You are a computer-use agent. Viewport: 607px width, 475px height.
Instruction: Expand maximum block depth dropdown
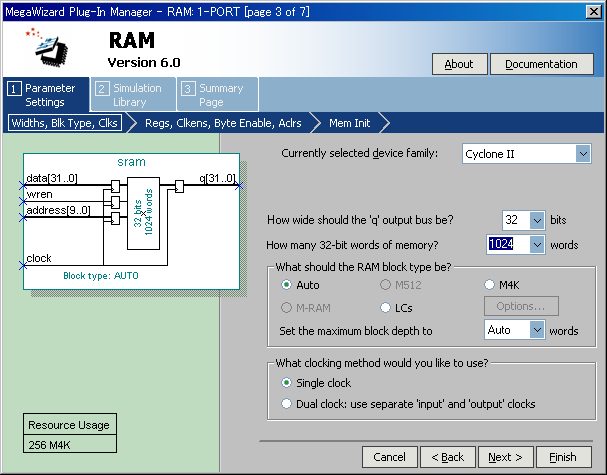tap(537, 330)
